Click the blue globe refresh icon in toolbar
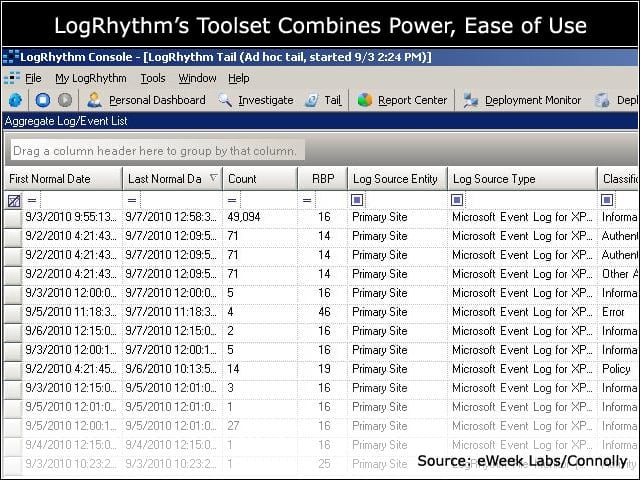This screenshot has width=640, height=480. [x=15, y=100]
